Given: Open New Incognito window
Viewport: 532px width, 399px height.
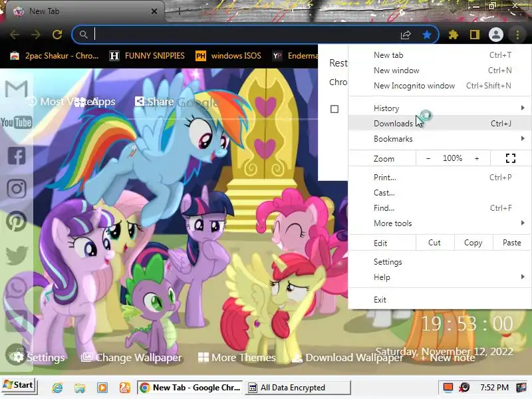Looking at the screenshot, I should coord(440,86).
